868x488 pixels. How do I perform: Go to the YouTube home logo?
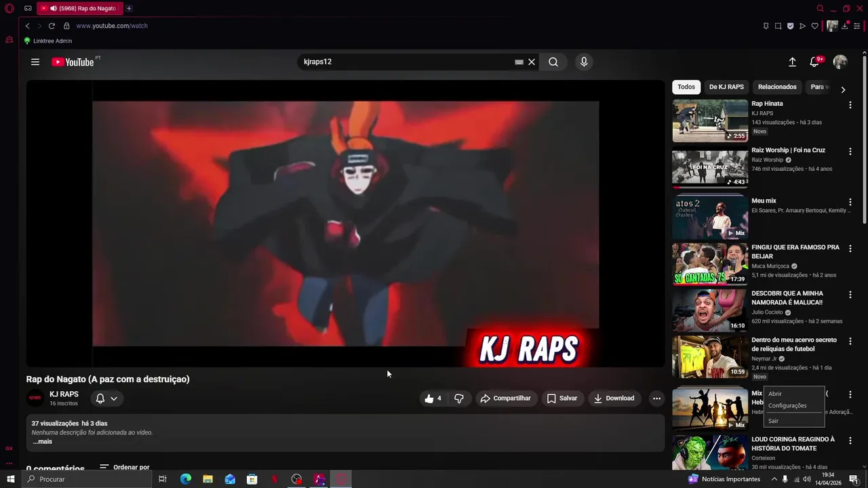(x=73, y=62)
